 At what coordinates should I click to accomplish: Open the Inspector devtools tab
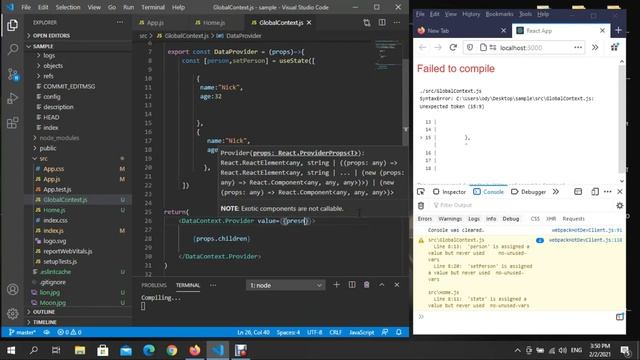[x=449, y=191]
